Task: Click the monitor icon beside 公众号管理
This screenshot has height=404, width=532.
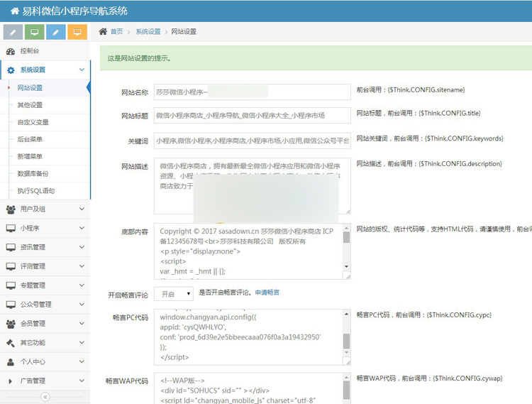Action: (11, 305)
